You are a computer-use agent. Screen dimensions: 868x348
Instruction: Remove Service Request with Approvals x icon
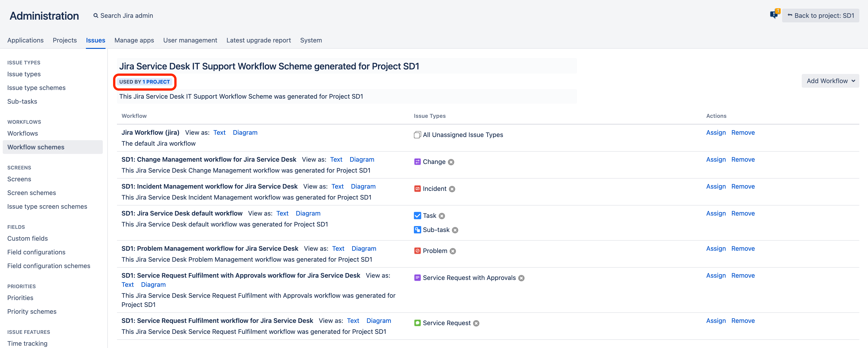(x=521, y=278)
